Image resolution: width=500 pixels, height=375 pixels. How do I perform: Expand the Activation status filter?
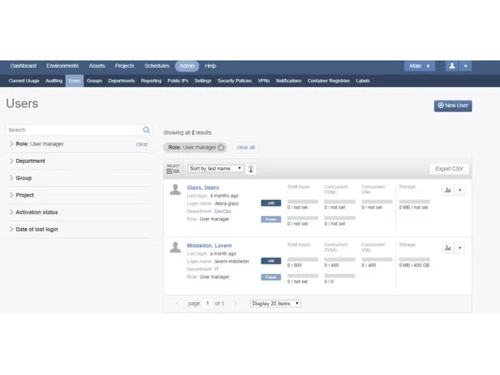pyautogui.click(x=34, y=212)
